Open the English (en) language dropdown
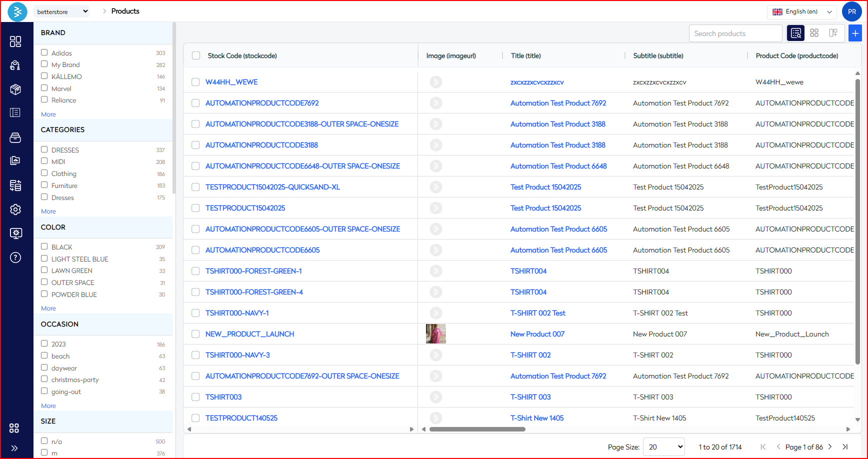The width and height of the screenshot is (868, 459). (801, 11)
